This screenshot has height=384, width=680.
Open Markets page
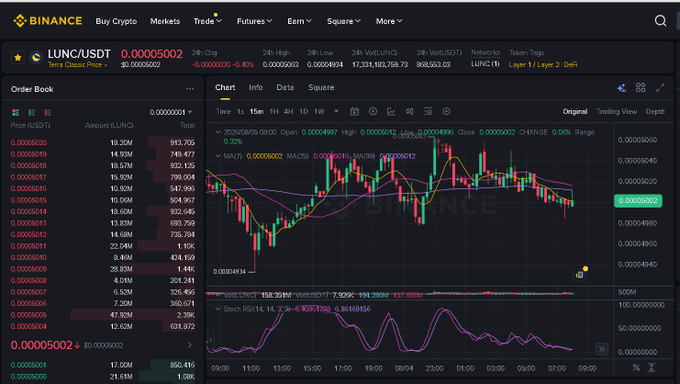(165, 21)
